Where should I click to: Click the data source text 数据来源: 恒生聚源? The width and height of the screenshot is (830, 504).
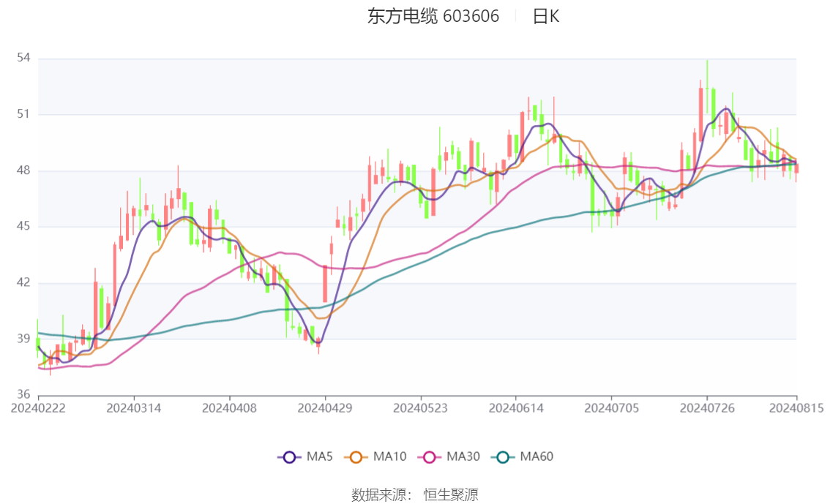415,495
